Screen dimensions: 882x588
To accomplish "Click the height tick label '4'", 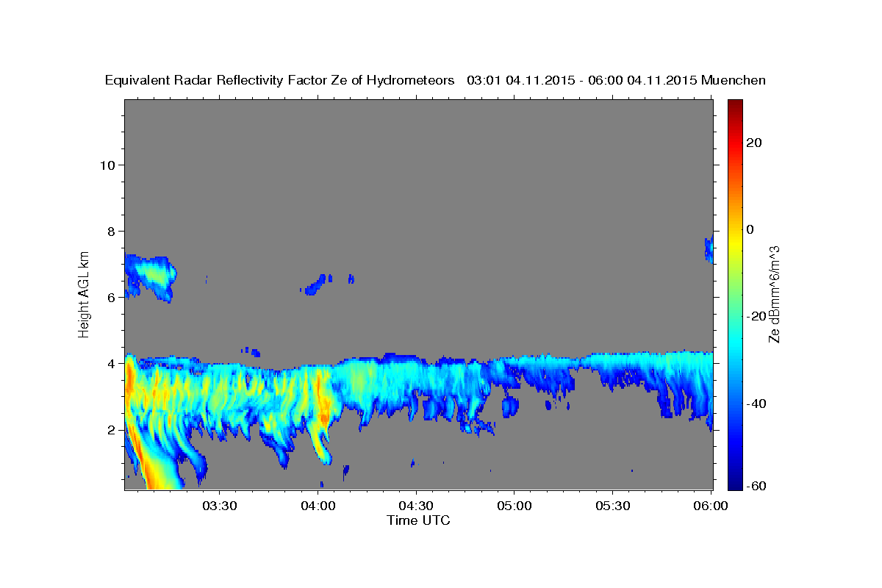I will click(x=111, y=364).
